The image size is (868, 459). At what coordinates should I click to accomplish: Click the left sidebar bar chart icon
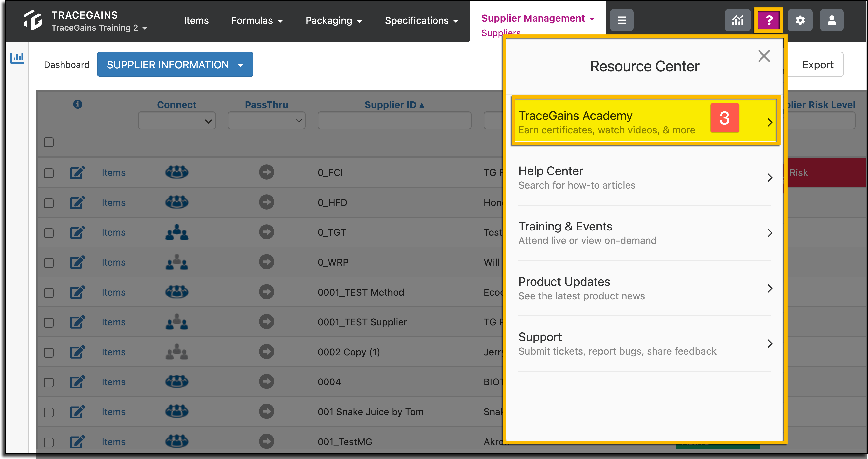click(17, 58)
